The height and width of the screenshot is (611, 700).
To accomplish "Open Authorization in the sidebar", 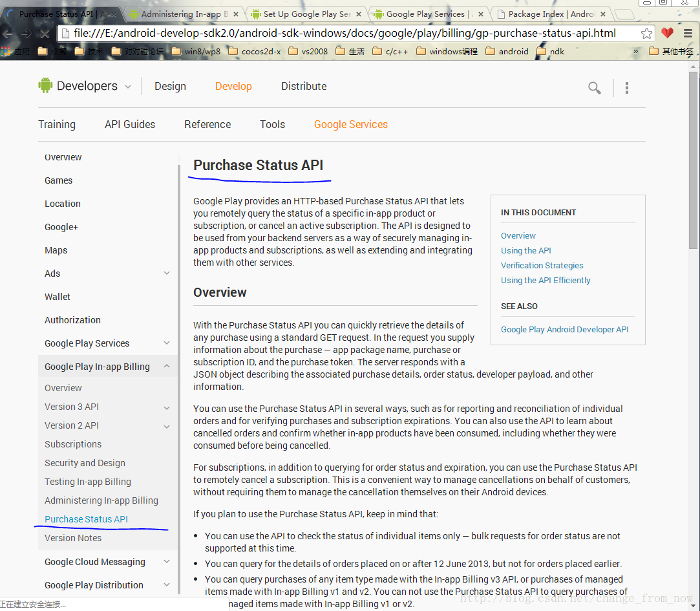I will coord(73,320).
